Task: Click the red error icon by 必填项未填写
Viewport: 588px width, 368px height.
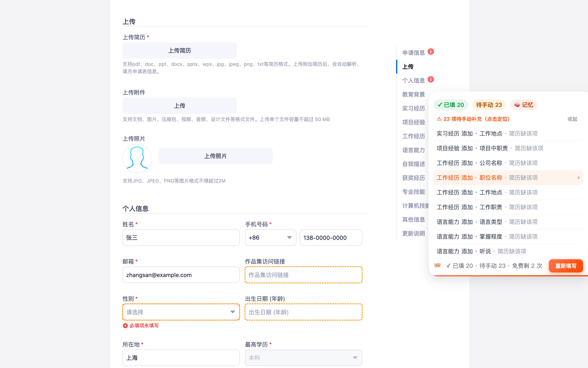Action: 125,326
